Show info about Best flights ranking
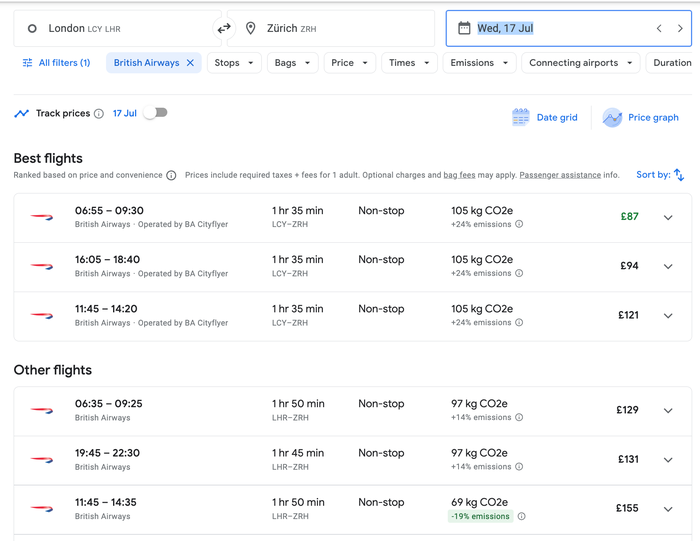 tap(171, 175)
